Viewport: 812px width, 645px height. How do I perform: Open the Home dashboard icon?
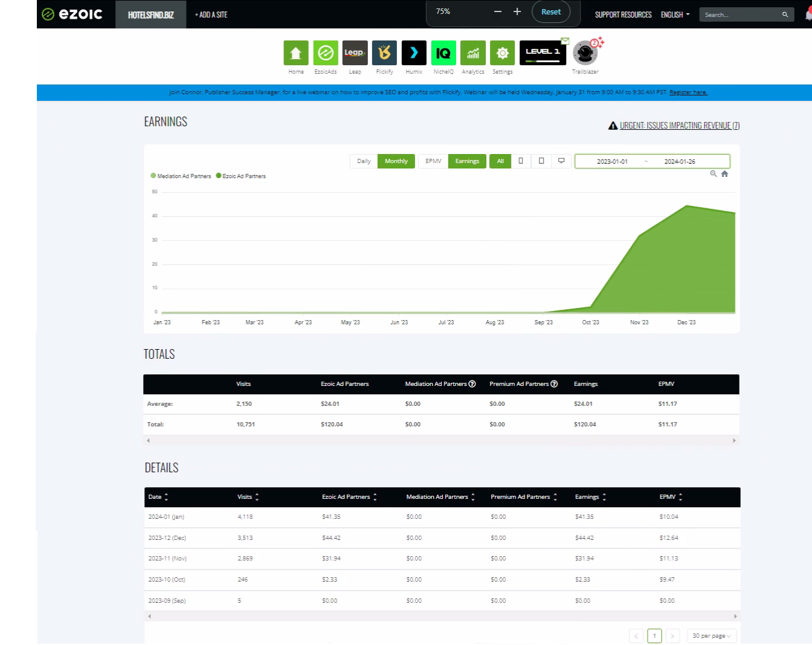pyautogui.click(x=296, y=53)
